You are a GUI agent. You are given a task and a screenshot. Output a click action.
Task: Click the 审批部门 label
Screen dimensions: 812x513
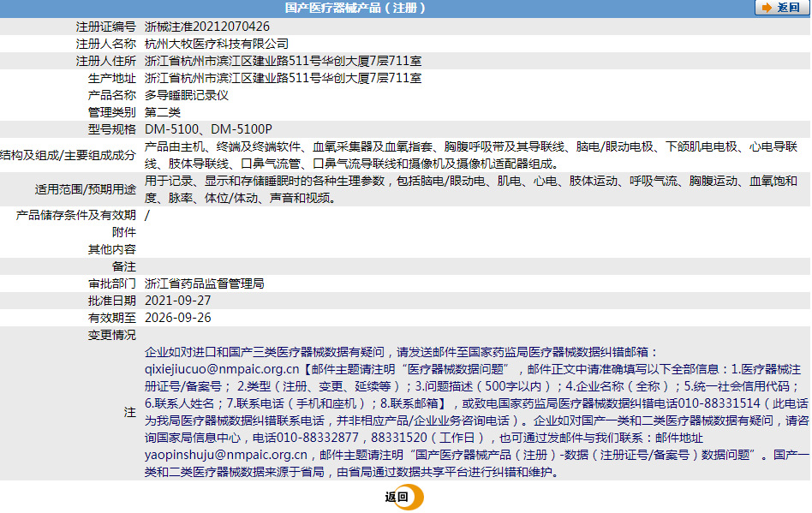pos(112,283)
